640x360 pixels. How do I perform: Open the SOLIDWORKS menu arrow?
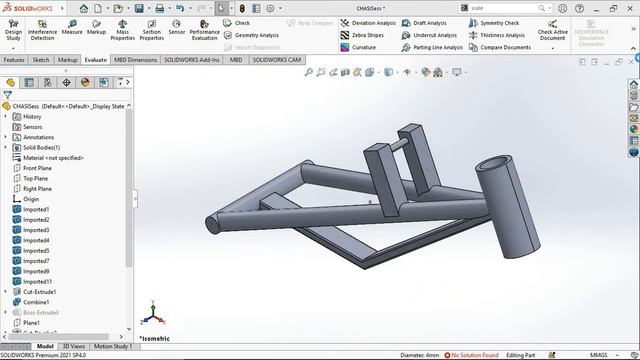62,8
